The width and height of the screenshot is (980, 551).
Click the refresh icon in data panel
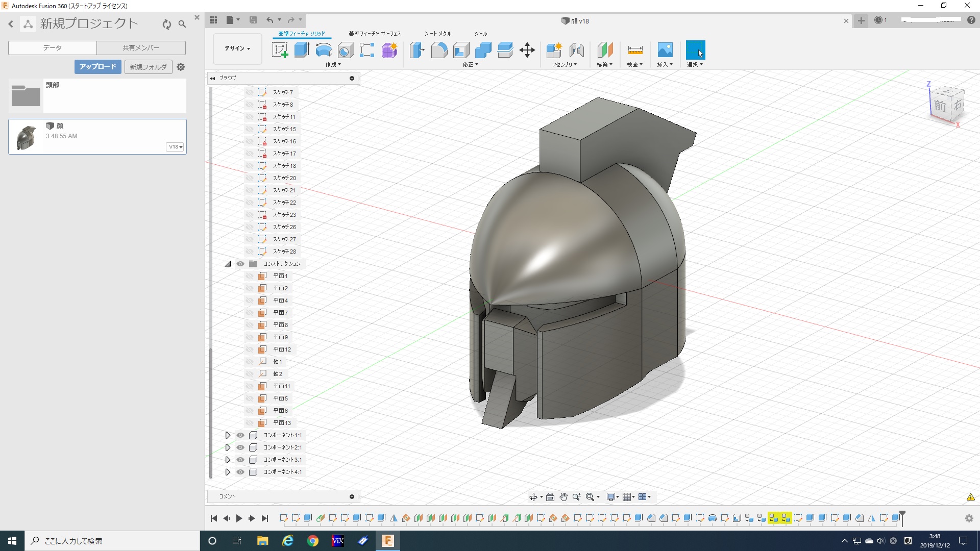167,24
